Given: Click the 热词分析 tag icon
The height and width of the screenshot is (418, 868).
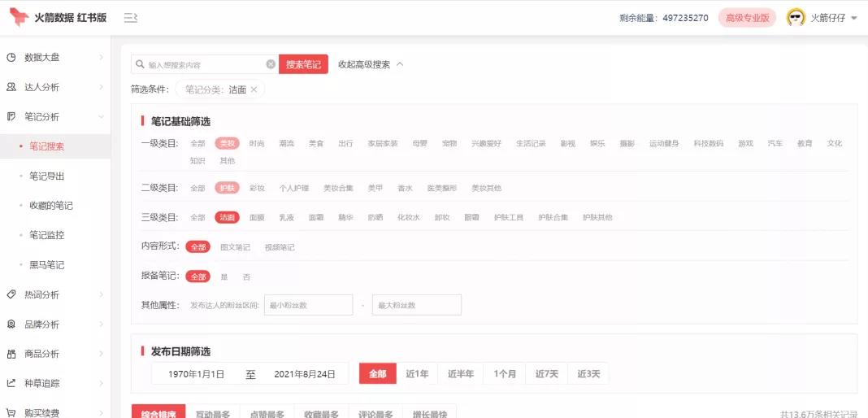Looking at the screenshot, I should [11, 294].
